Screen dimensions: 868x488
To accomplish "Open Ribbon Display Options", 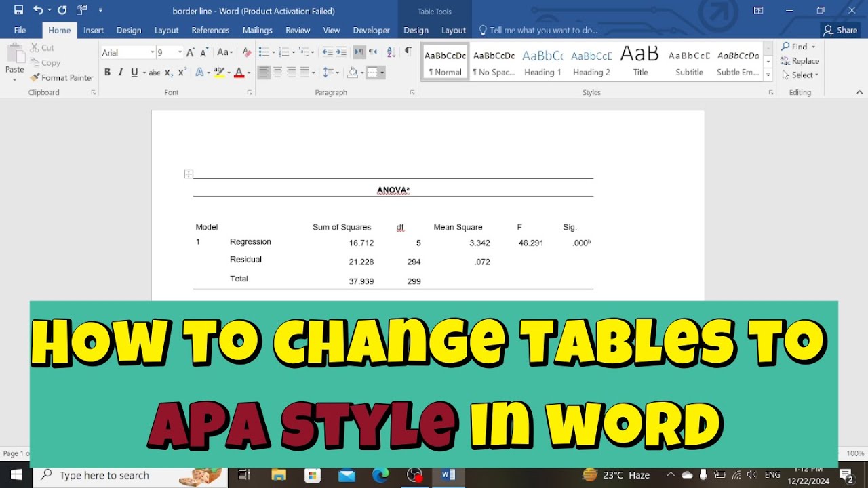I will tap(759, 10).
